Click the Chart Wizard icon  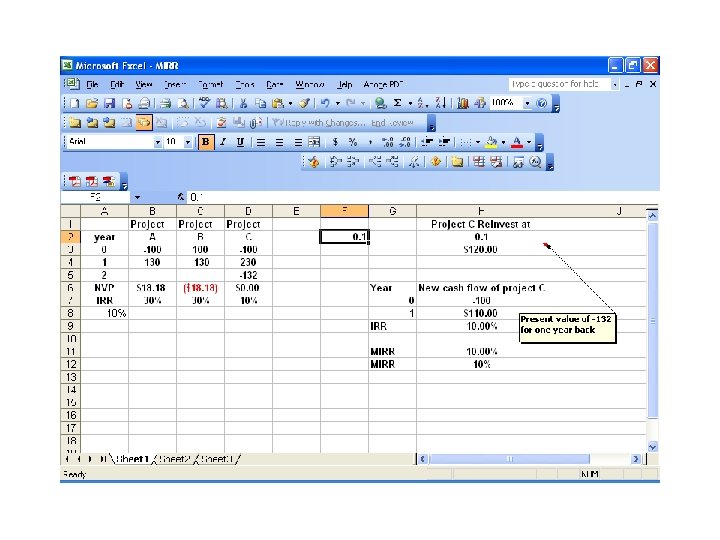(463, 103)
